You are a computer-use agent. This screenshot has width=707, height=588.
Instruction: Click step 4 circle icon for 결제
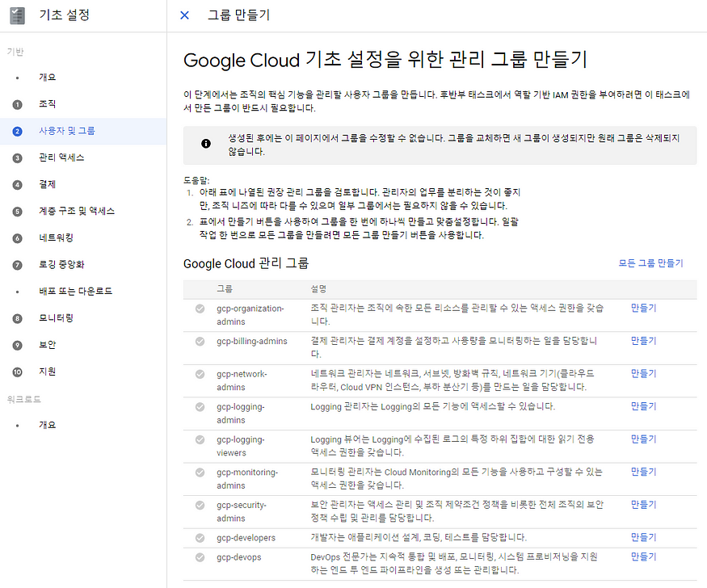17,185
